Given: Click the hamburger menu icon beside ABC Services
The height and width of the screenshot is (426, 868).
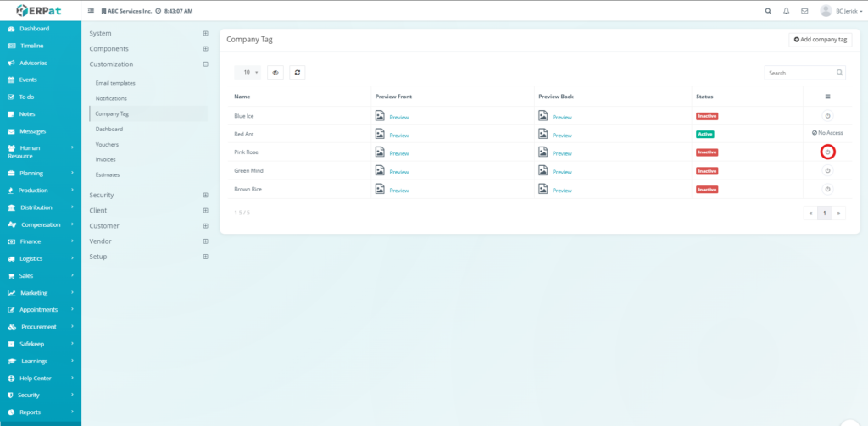Looking at the screenshot, I should tap(92, 11).
